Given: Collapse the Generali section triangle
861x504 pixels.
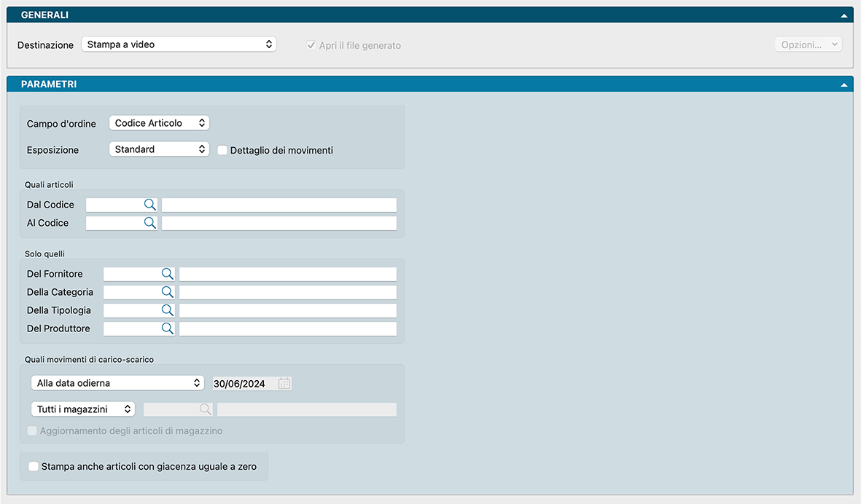Looking at the screenshot, I should click(844, 15).
